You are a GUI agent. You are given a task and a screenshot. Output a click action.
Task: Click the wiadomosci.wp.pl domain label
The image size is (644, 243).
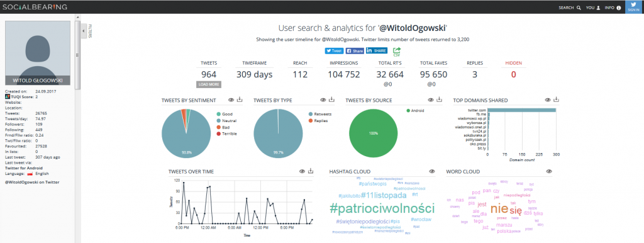tap(472, 118)
